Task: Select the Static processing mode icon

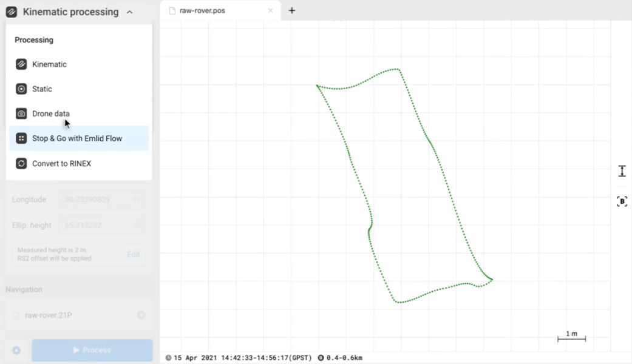Action: 21,89
